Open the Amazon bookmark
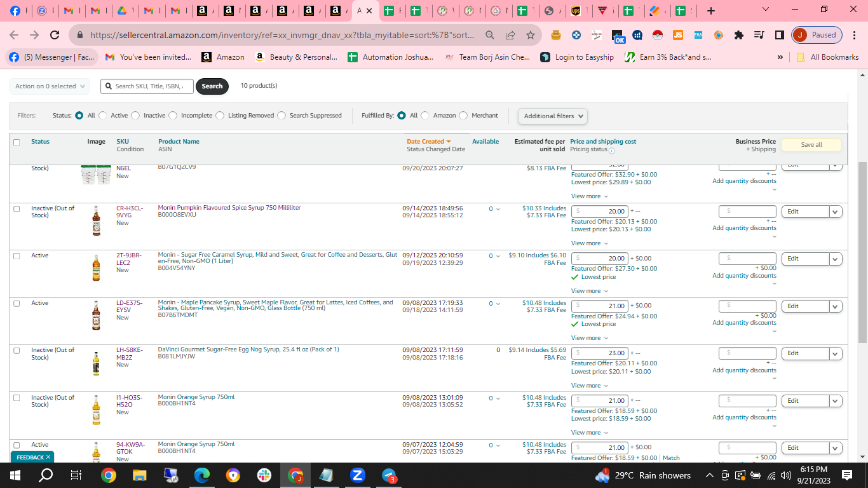 223,57
